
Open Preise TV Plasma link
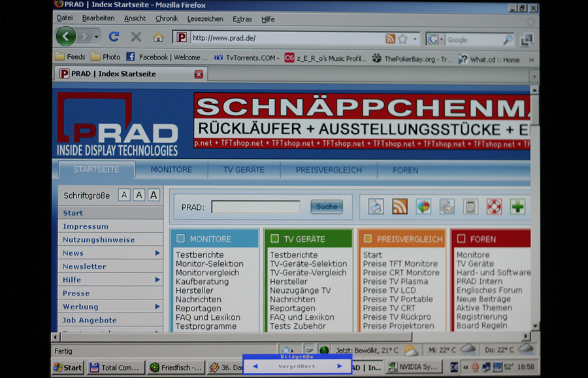(x=395, y=281)
